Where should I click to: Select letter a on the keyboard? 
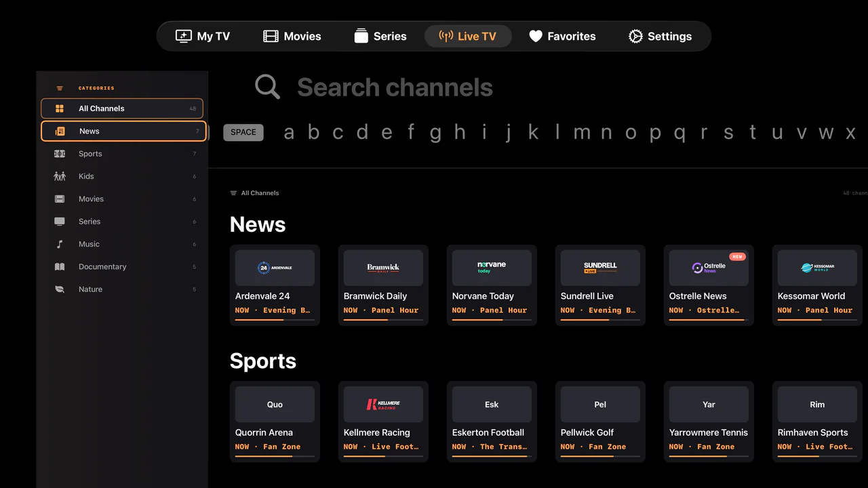(x=289, y=133)
